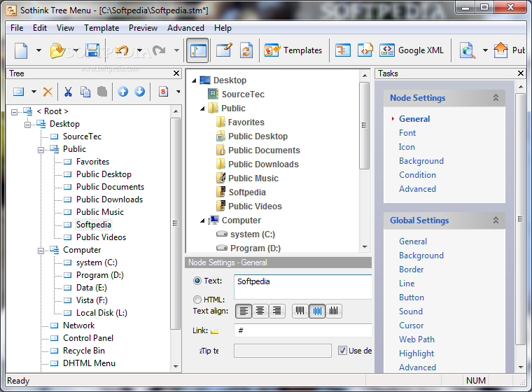
Task: Open Icon under Node Settings
Action: pos(407,146)
